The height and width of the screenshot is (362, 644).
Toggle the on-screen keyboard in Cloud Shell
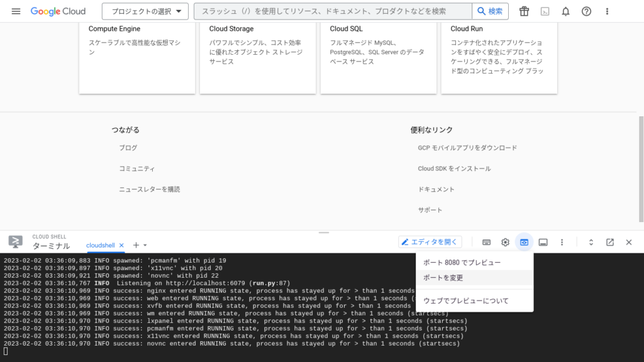click(486, 242)
